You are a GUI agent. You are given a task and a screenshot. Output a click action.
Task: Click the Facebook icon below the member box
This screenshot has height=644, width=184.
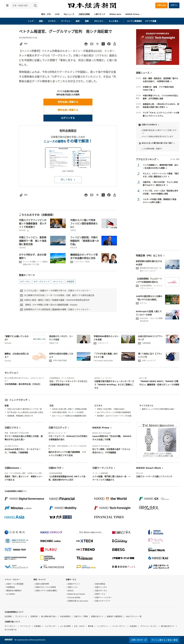click(109, 195)
